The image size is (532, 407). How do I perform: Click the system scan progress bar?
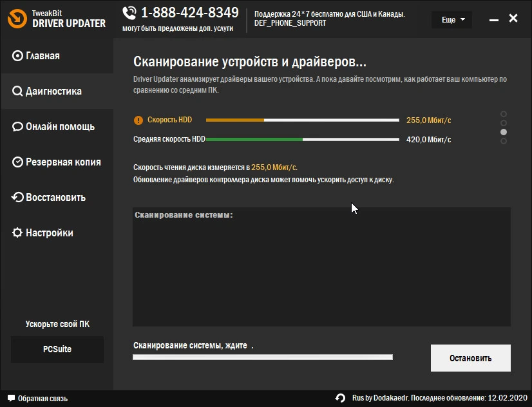pyautogui.click(x=263, y=357)
